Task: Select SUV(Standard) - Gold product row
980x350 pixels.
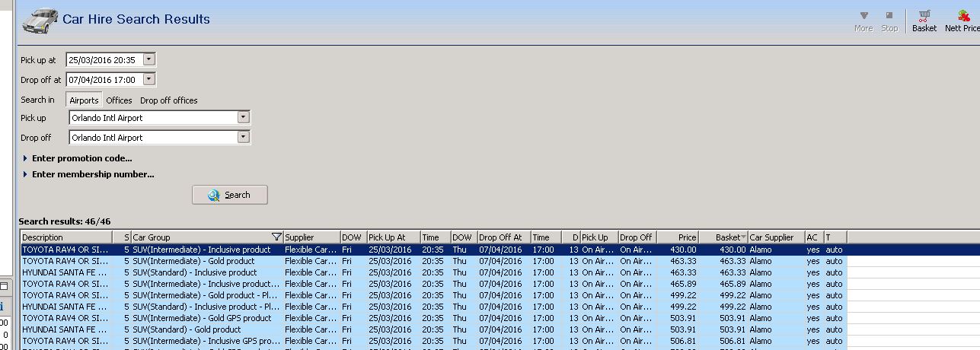Action: coord(433,329)
